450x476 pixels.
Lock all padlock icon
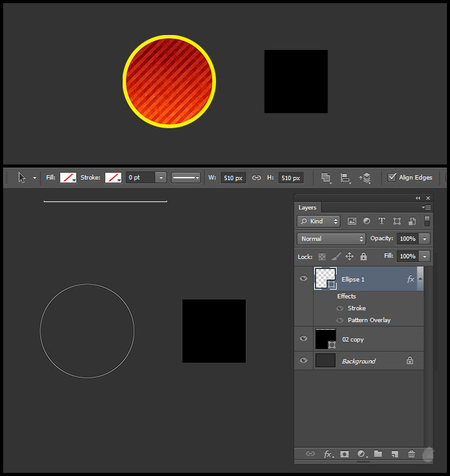point(364,256)
